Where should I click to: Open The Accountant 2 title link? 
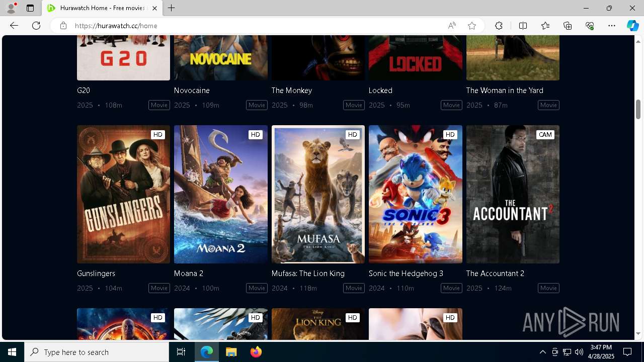[495, 274]
